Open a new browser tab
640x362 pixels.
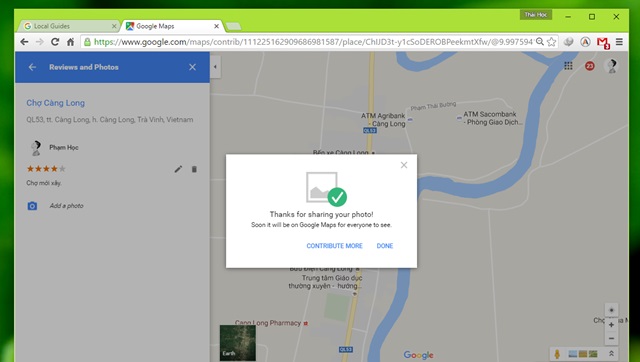click(x=233, y=27)
